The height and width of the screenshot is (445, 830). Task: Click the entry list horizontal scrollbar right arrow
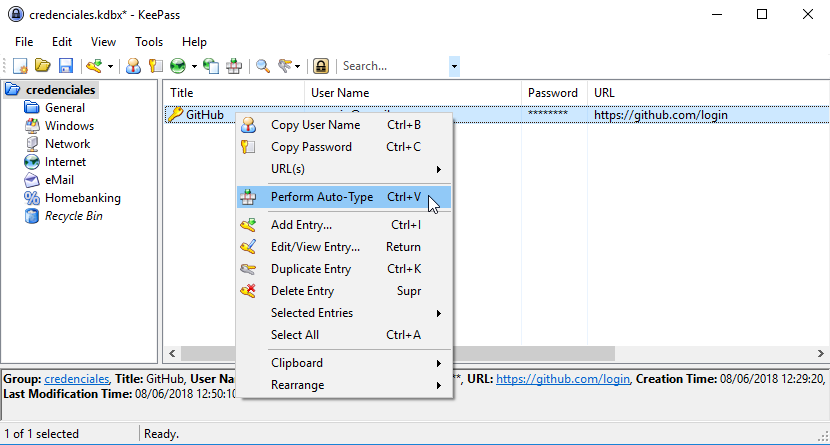click(820, 353)
